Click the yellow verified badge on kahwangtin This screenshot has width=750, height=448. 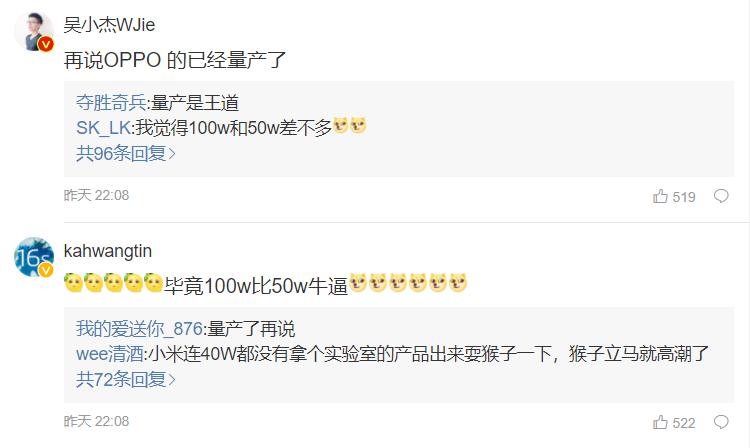[x=45, y=271]
